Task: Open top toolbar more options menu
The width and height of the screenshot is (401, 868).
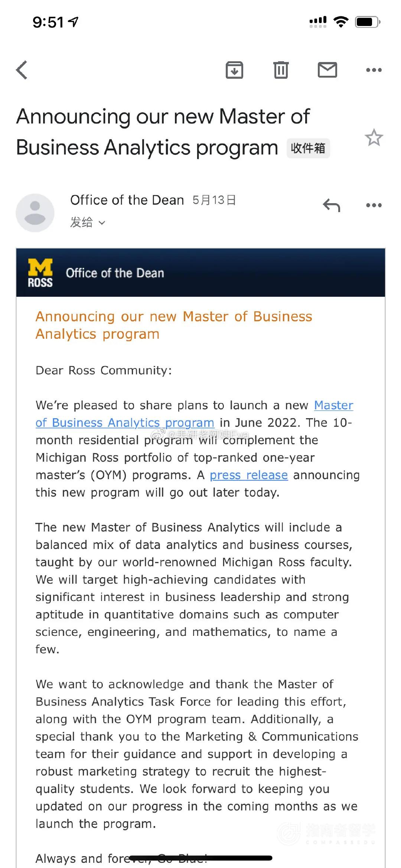Action: pyautogui.click(x=374, y=70)
